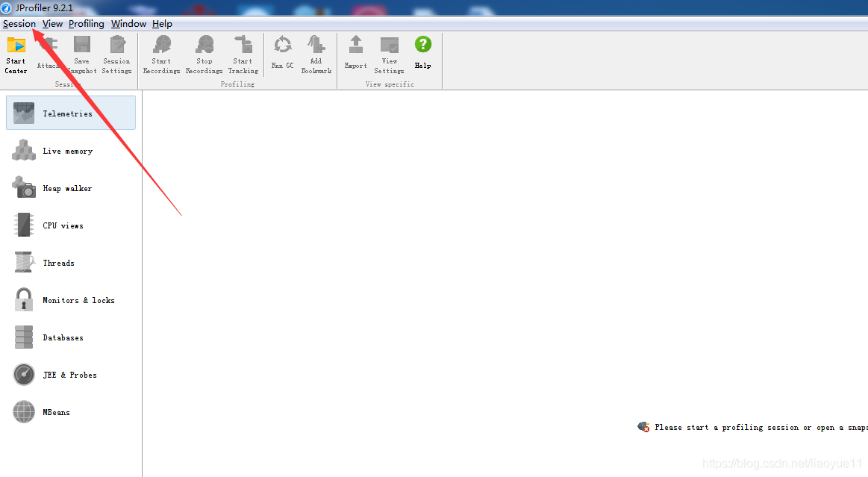
Task: Open the Window menu
Action: pyautogui.click(x=128, y=24)
